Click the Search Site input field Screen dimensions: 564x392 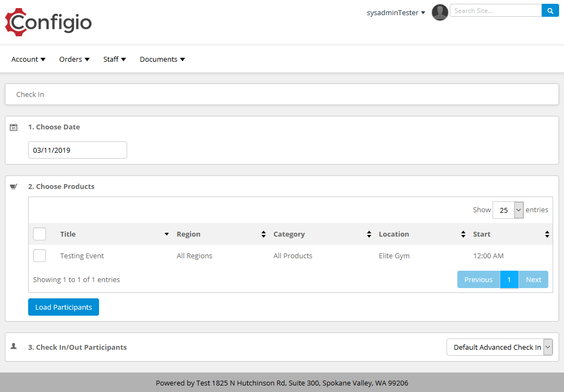[x=496, y=10]
